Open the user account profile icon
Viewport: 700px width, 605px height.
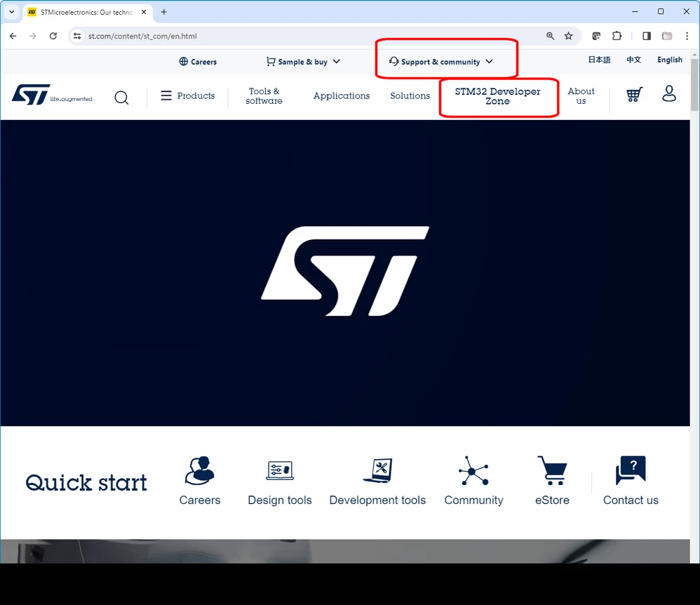668,93
